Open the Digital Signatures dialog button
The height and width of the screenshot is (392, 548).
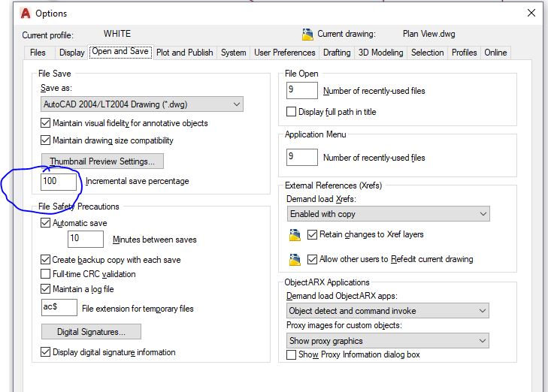pyautogui.click(x=91, y=331)
